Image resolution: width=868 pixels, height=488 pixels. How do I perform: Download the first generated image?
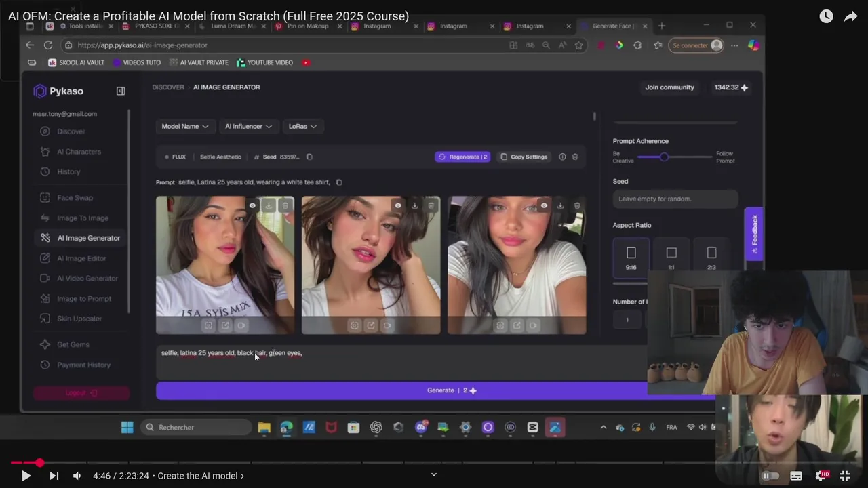pyautogui.click(x=269, y=205)
